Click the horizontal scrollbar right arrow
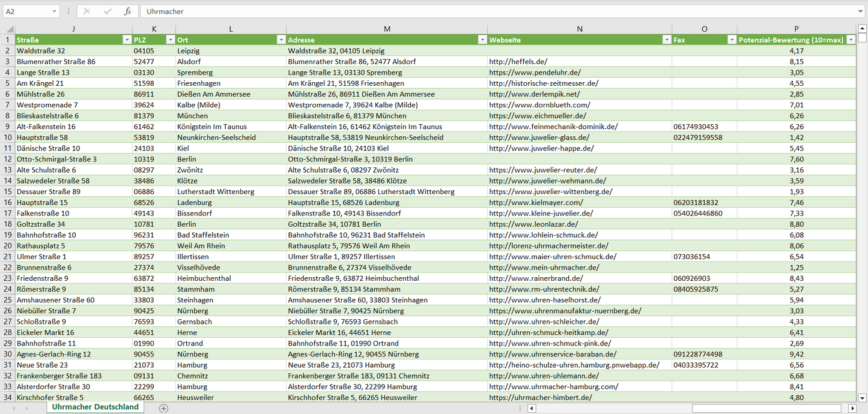This screenshot has width=868, height=414. click(x=852, y=408)
